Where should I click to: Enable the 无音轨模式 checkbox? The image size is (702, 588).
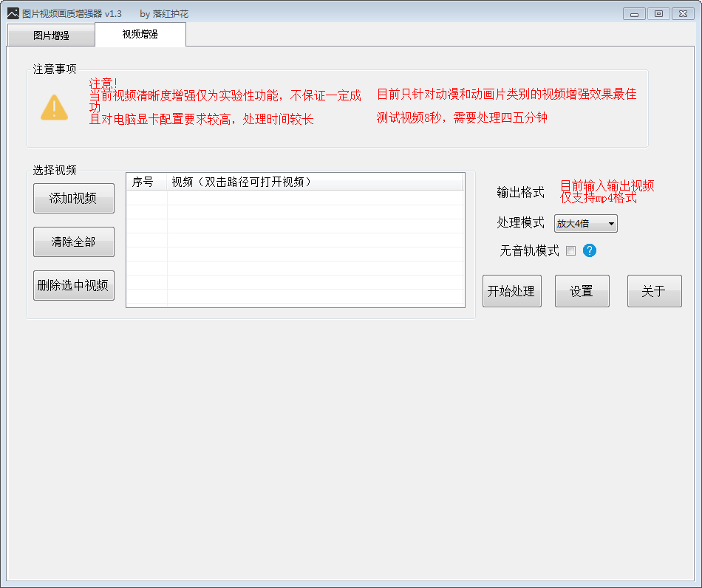(570, 250)
